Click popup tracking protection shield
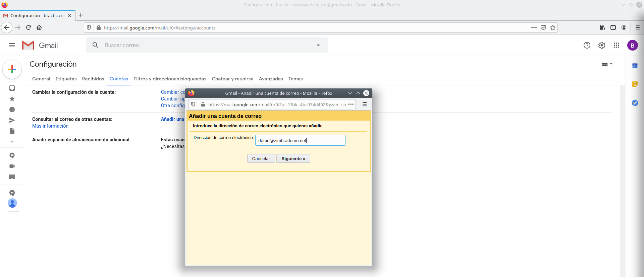644x277 pixels. [193, 104]
